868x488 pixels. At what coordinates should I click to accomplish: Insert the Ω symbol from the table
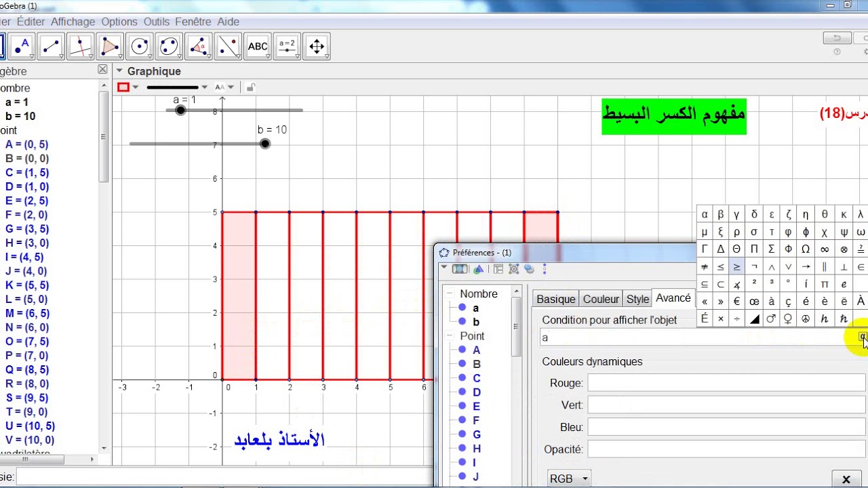point(806,249)
